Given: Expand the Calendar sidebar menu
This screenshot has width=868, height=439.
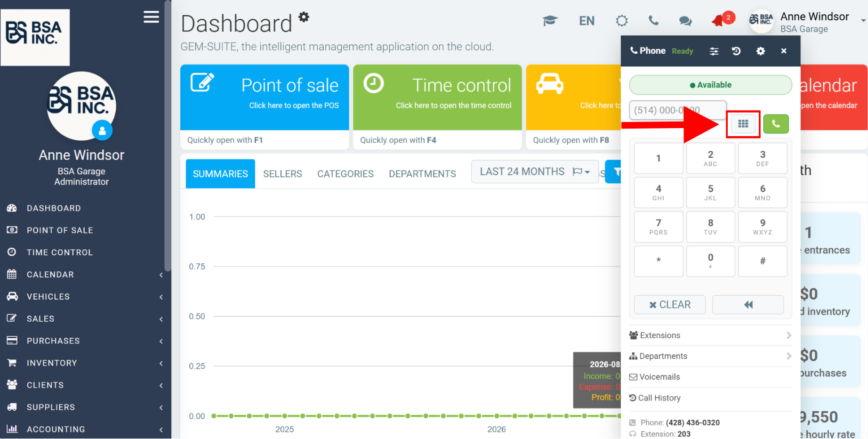Looking at the screenshot, I should pos(85,275).
